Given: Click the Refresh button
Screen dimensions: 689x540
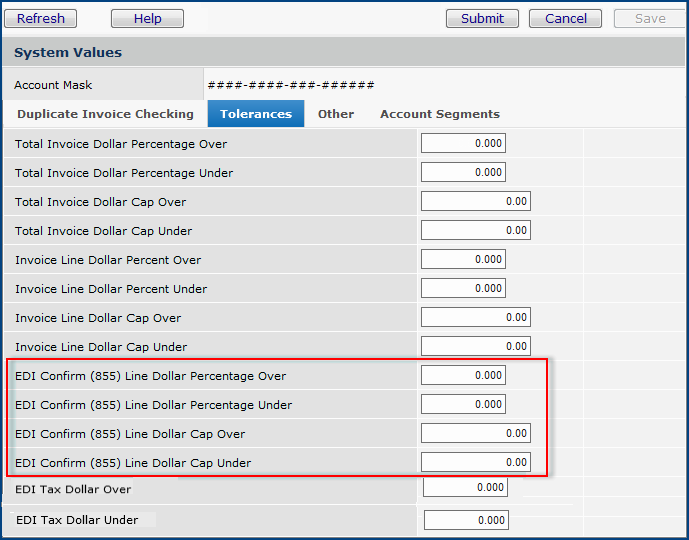Looking at the screenshot, I should click(x=41, y=19).
